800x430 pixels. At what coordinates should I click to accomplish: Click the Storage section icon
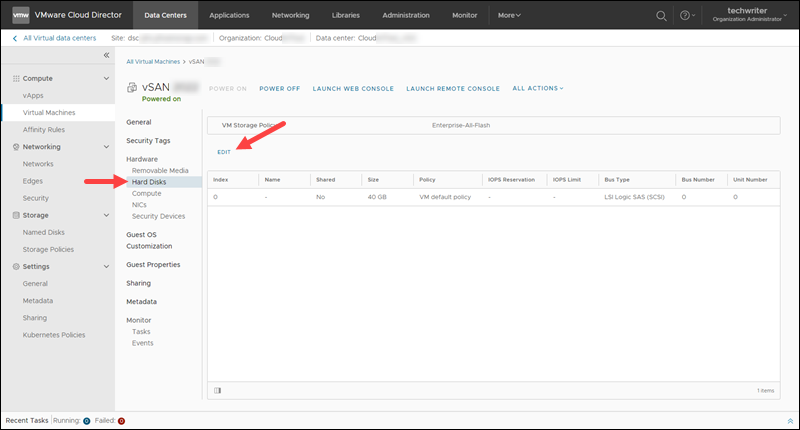(x=16, y=215)
